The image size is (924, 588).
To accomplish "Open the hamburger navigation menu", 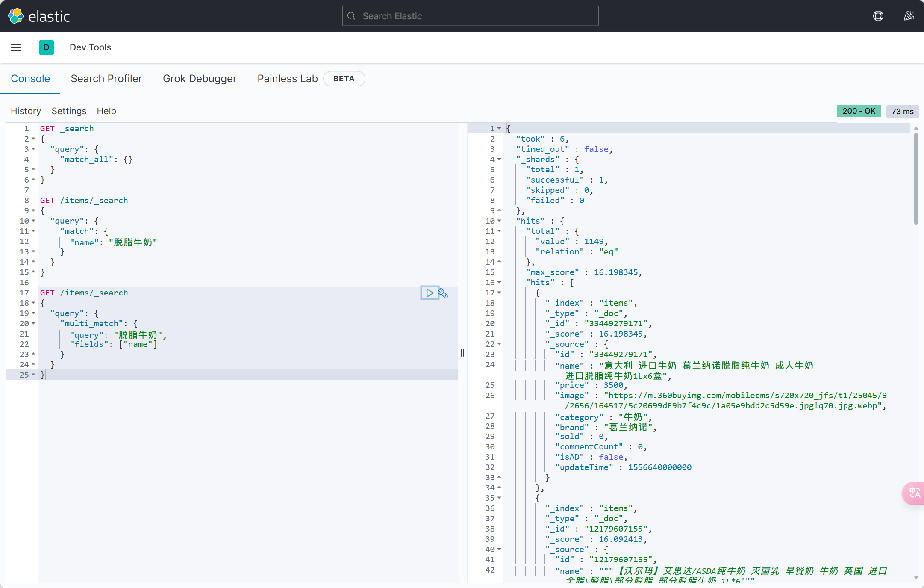I will tap(16, 47).
